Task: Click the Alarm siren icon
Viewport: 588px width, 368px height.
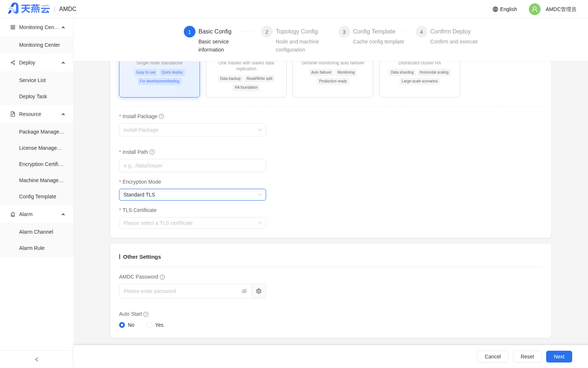Action: tap(13, 214)
